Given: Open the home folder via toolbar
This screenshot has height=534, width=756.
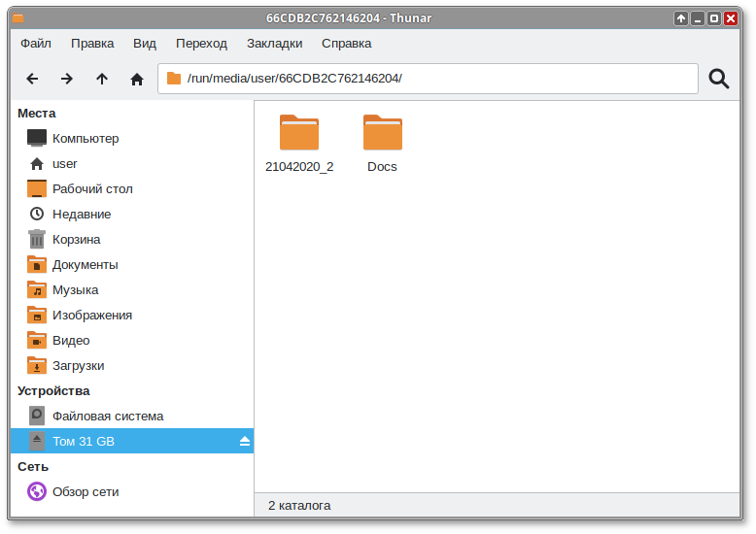Looking at the screenshot, I should 137,79.
